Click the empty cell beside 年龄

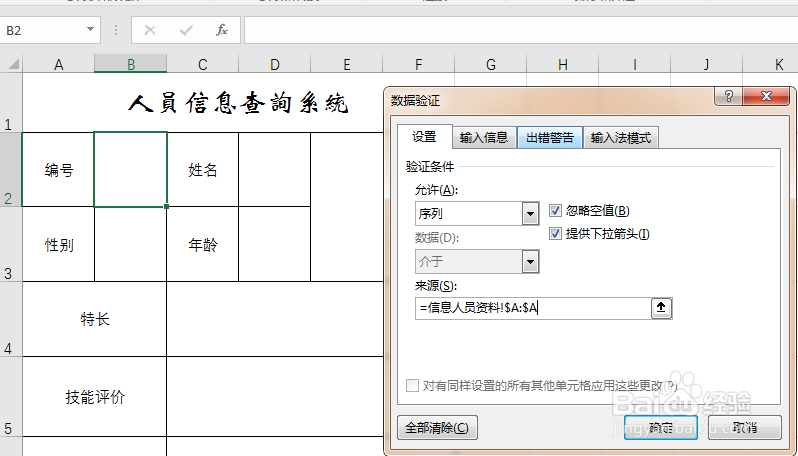pyautogui.click(x=275, y=244)
